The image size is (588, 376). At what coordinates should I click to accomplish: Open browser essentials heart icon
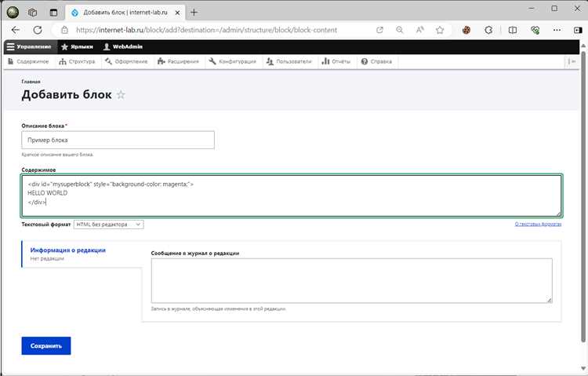coord(535,30)
